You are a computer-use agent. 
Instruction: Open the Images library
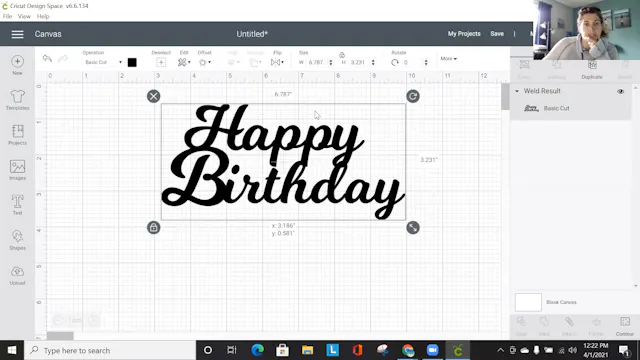pos(17,170)
